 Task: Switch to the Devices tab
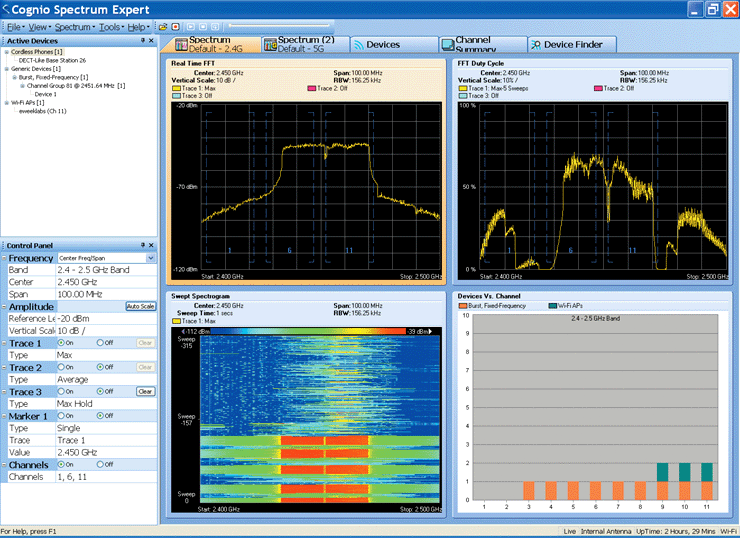point(395,44)
